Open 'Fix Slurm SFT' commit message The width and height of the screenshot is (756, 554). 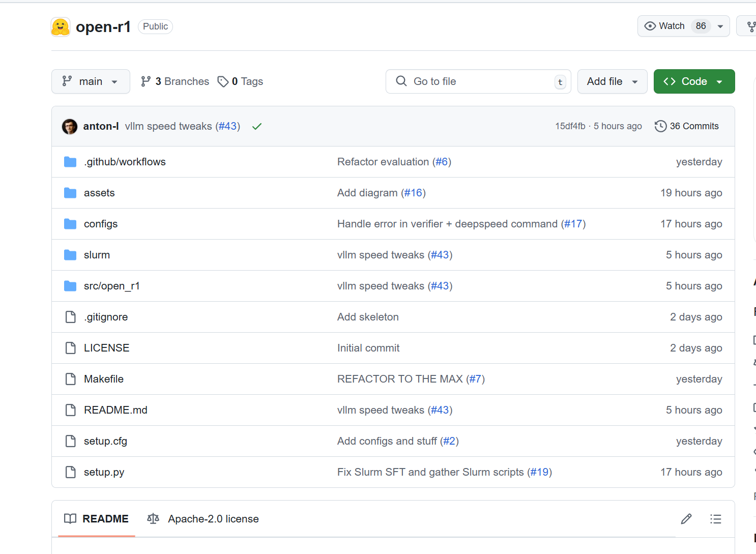[430, 472]
